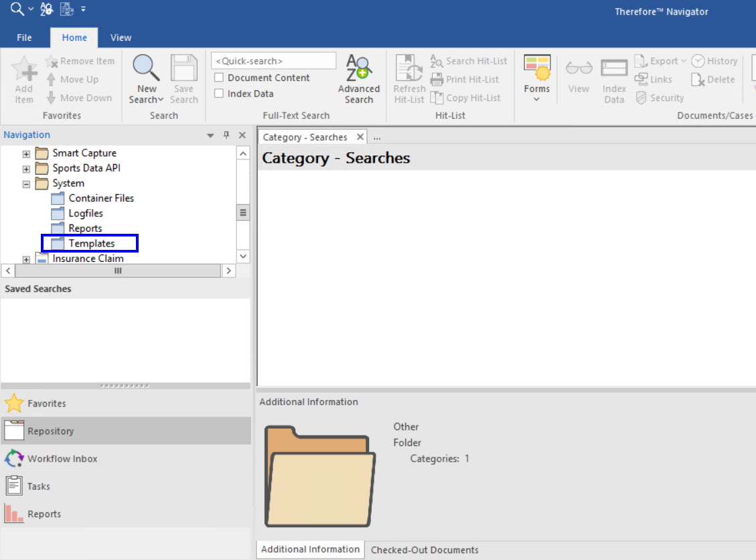Open the Tasks clipboard pane
This screenshot has height=560, width=756.
pos(15,486)
